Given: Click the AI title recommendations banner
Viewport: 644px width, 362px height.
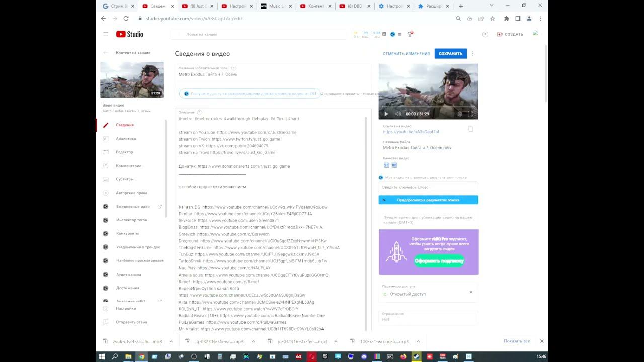Looking at the screenshot, I should 250,94.
